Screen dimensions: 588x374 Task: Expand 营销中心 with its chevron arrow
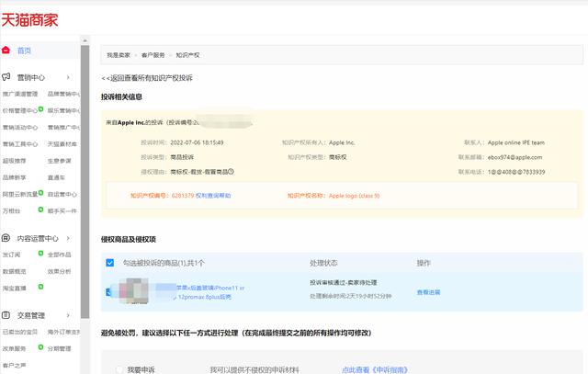point(68,77)
